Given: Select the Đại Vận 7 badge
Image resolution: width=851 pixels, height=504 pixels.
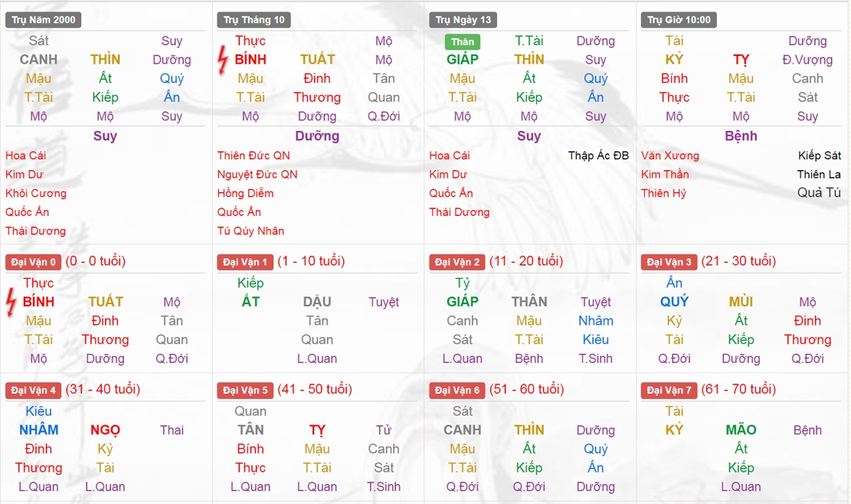Looking at the screenshot, I should (669, 391).
